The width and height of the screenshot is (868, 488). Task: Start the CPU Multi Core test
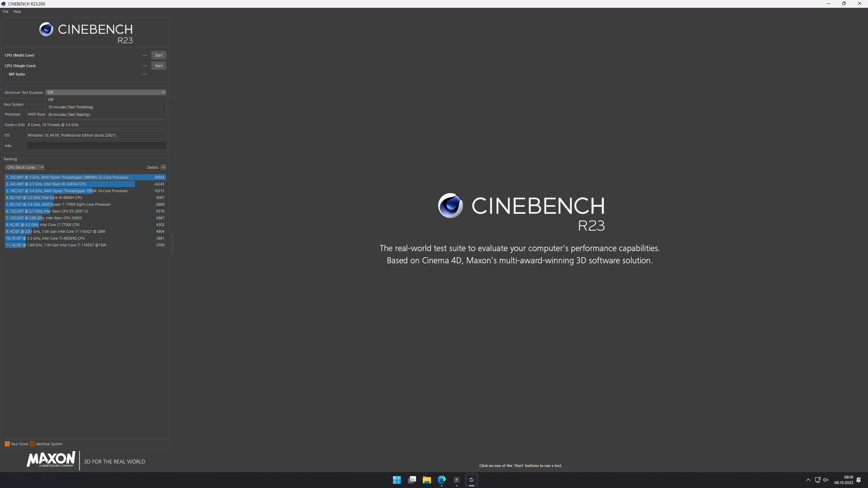158,55
